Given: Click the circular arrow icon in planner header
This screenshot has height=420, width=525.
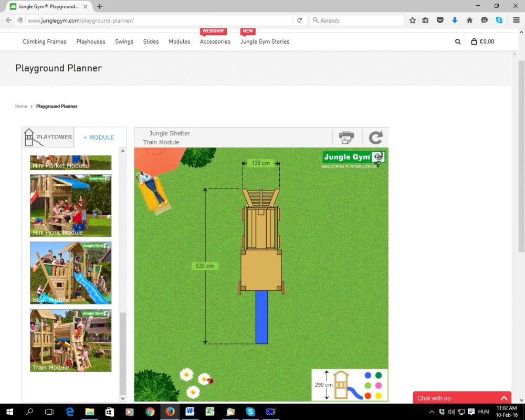Looking at the screenshot, I should (376, 138).
